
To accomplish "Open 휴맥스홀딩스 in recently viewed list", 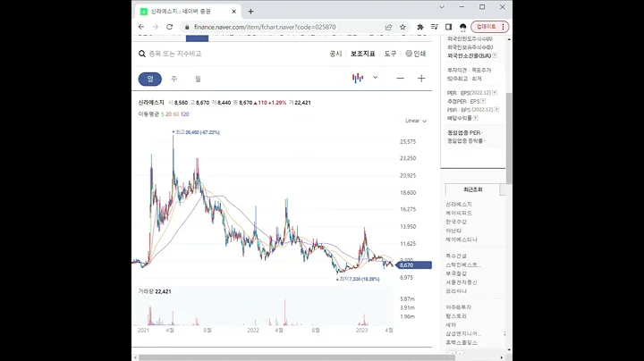I will click(462, 342).
